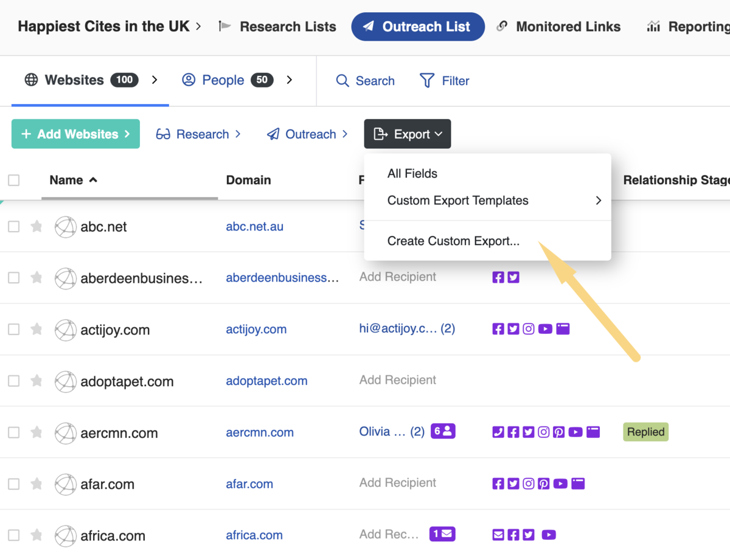Click the 6 contacts badge for aercmn.com
The height and width of the screenshot is (560, 730).
coord(442,431)
